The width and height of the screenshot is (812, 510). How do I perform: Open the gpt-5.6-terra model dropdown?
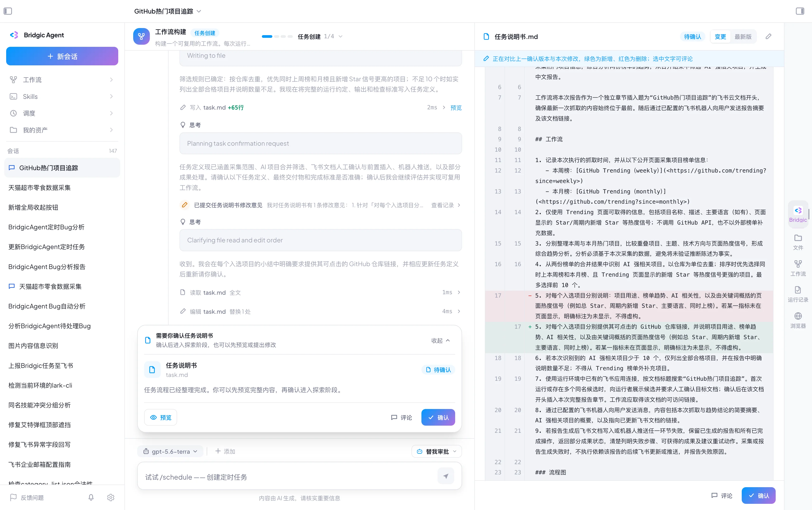(x=170, y=451)
